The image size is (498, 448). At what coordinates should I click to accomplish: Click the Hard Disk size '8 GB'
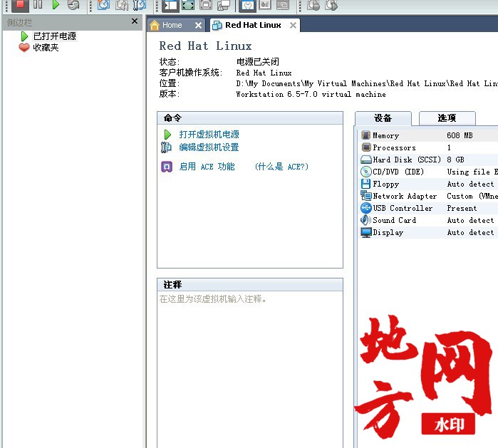pos(456,160)
